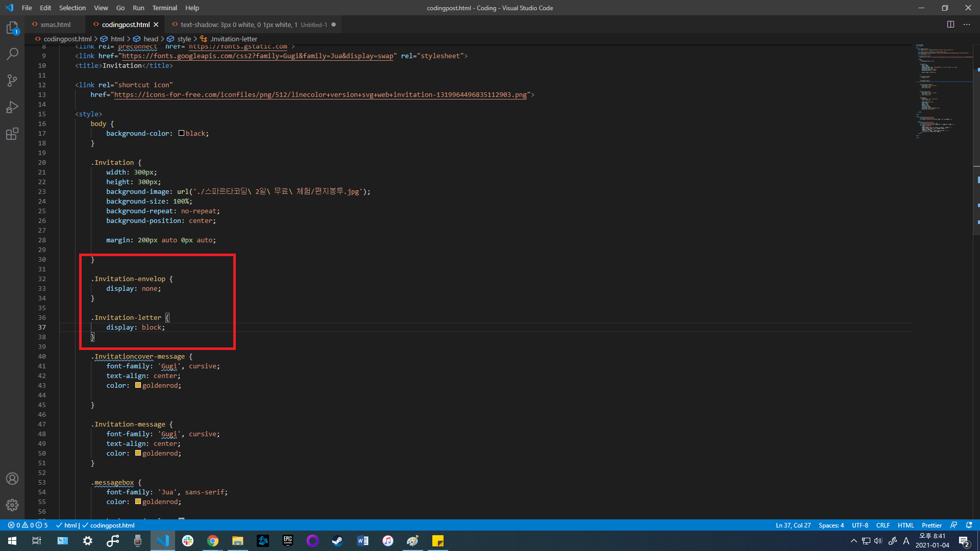This screenshot has width=980, height=551.
Task: Open the Manage gear icon
Action: [x=12, y=505]
